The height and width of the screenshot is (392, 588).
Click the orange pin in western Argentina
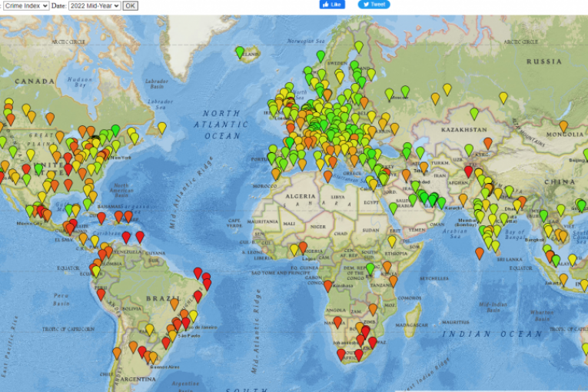[117, 352]
